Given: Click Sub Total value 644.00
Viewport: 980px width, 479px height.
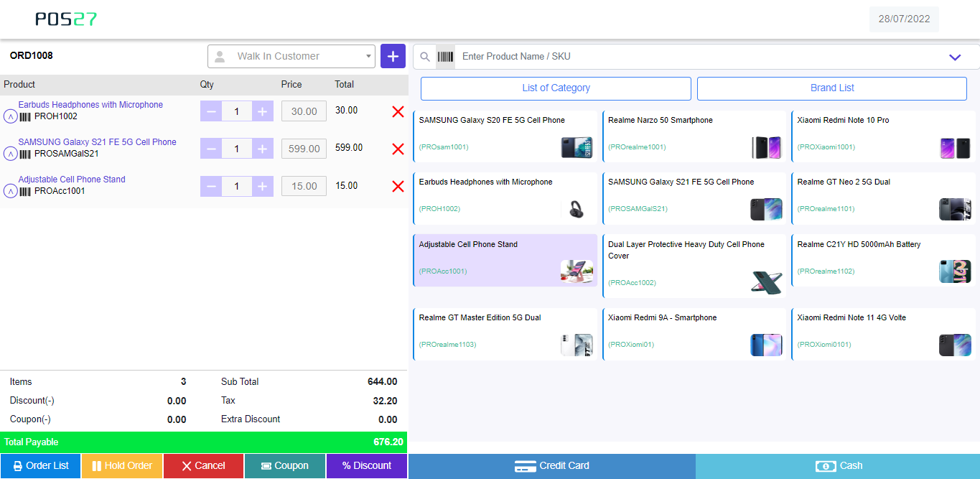Looking at the screenshot, I should (x=383, y=382).
